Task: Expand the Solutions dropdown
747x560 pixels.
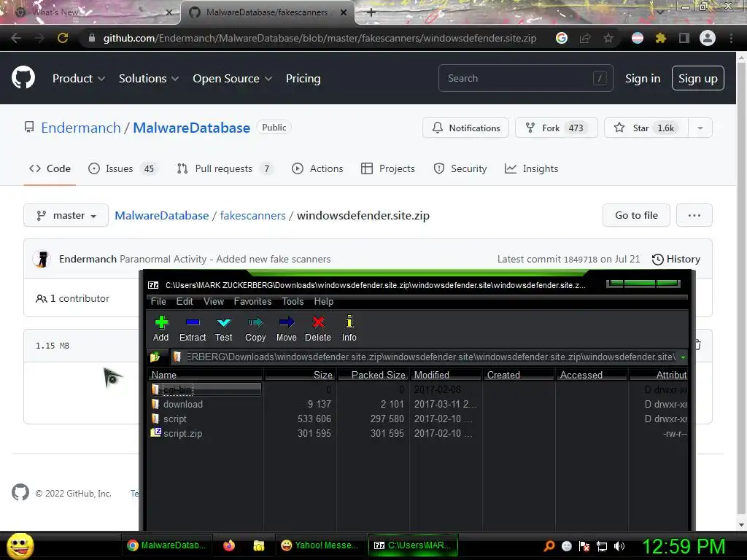Action: click(149, 79)
